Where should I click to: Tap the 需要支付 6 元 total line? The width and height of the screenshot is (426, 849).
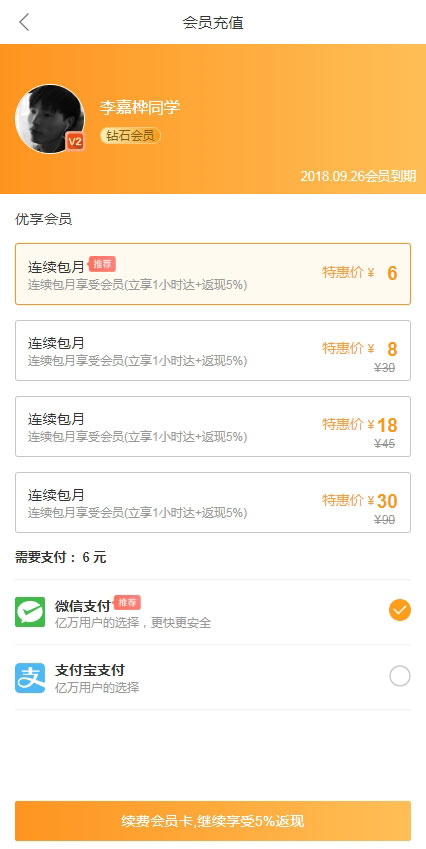[61, 558]
